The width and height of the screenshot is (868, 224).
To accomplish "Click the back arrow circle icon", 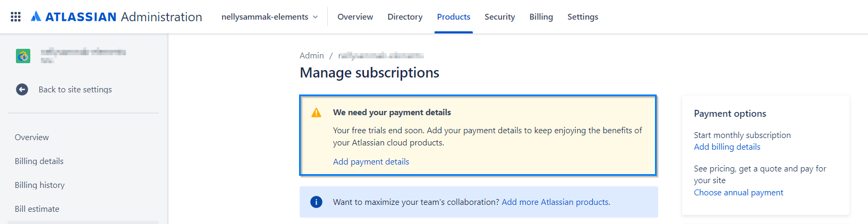I will click(x=22, y=90).
